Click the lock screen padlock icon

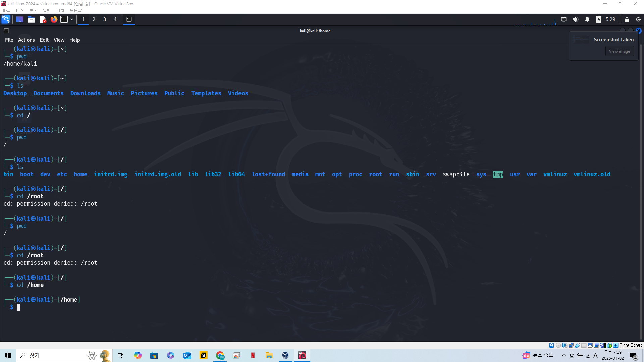click(627, 19)
